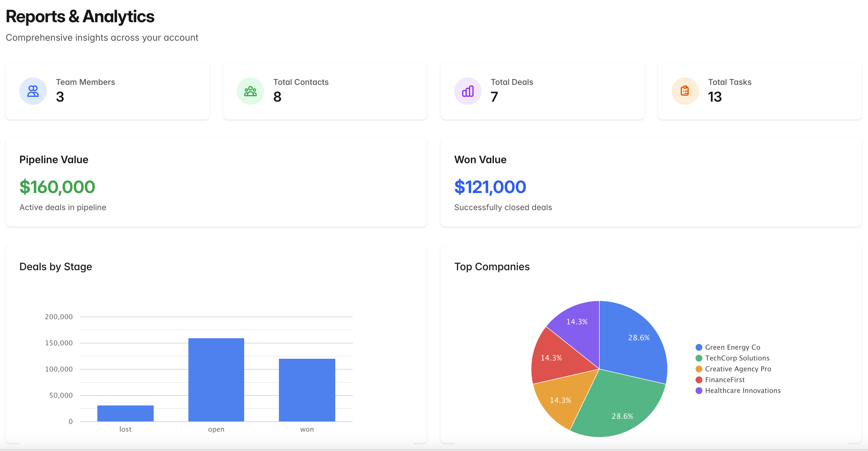This screenshot has height=451, width=868.
Task: Click the Team Members people icon
Action: pyautogui.click(x=33, y=91)
